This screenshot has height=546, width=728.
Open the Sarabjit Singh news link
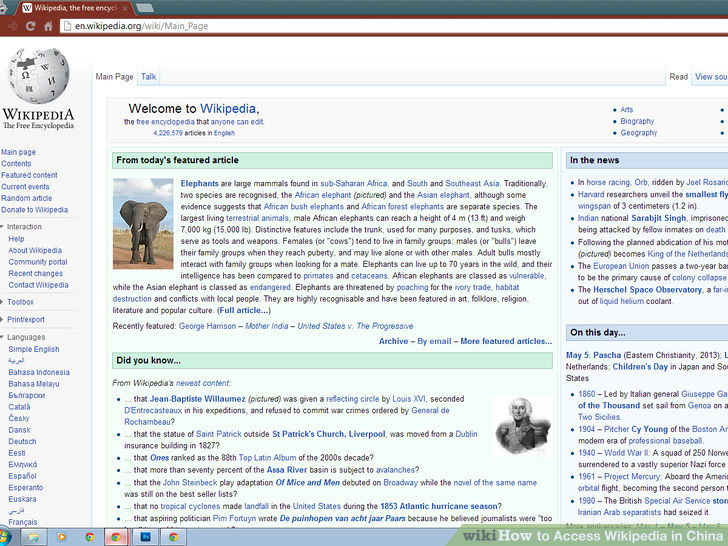[658, 218]
